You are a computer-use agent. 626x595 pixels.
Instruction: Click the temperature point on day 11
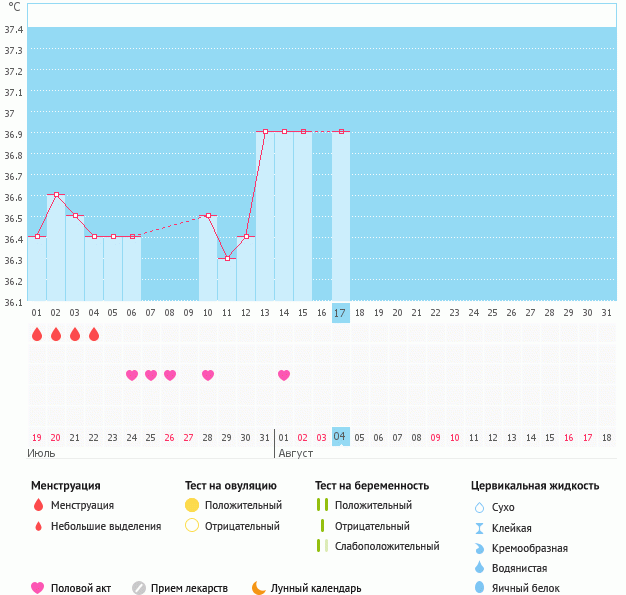click(x=227, y=258)
